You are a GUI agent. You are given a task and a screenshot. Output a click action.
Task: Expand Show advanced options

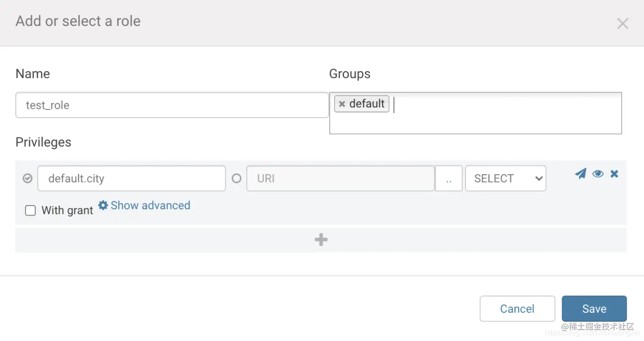tap(150, 206)
